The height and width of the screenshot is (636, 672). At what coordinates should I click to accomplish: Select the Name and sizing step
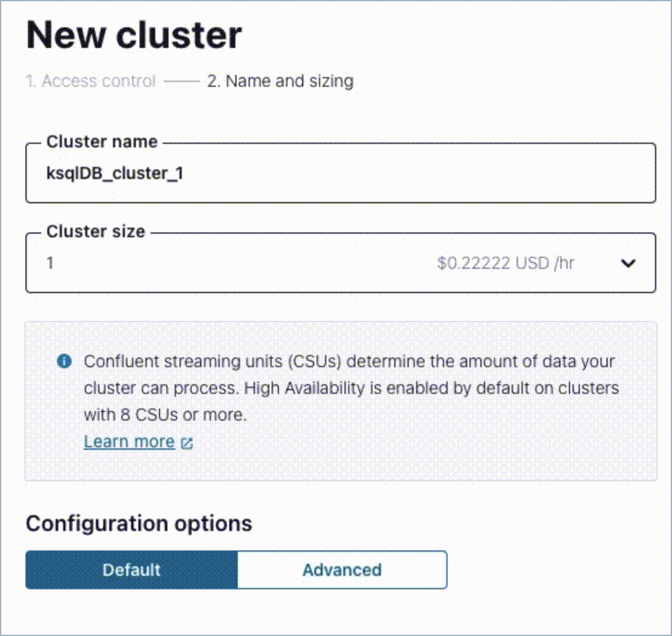[280, 81]
